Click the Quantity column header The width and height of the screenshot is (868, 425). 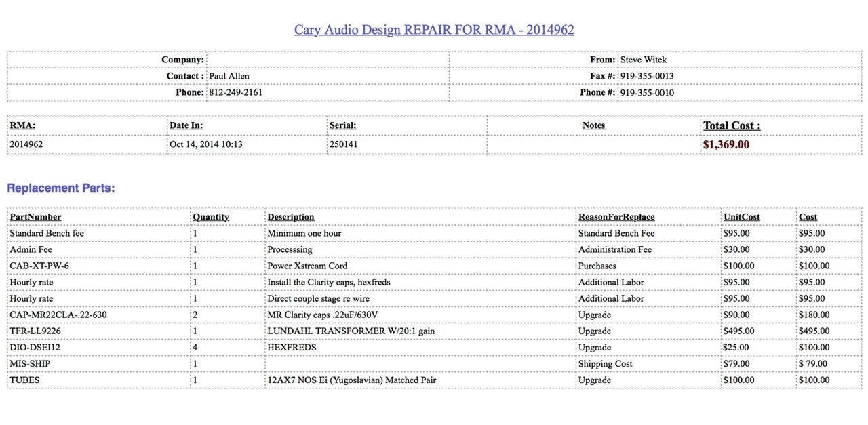click(x=211, y=217)
